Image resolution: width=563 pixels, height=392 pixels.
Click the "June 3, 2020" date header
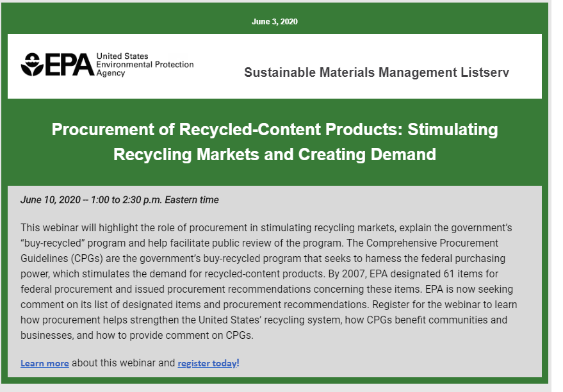pos(275,22)
